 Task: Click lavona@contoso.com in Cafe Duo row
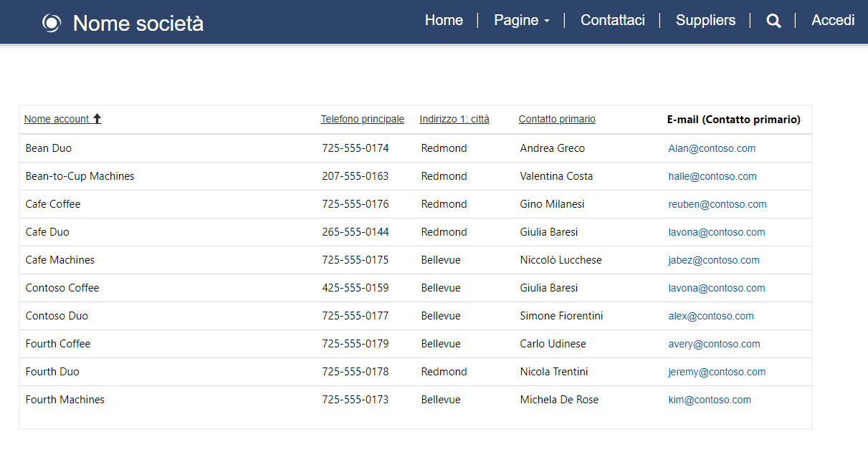(x=717, y=232)
